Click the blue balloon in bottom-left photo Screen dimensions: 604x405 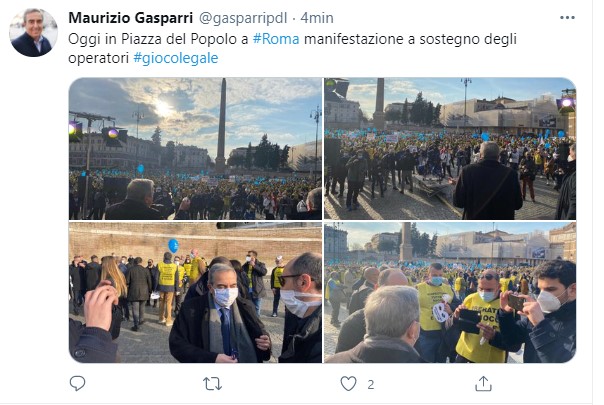click(173, 245)
